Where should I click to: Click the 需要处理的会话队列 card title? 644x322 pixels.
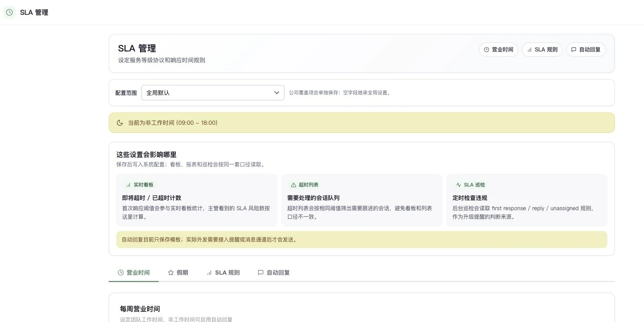tap(314, 198)
